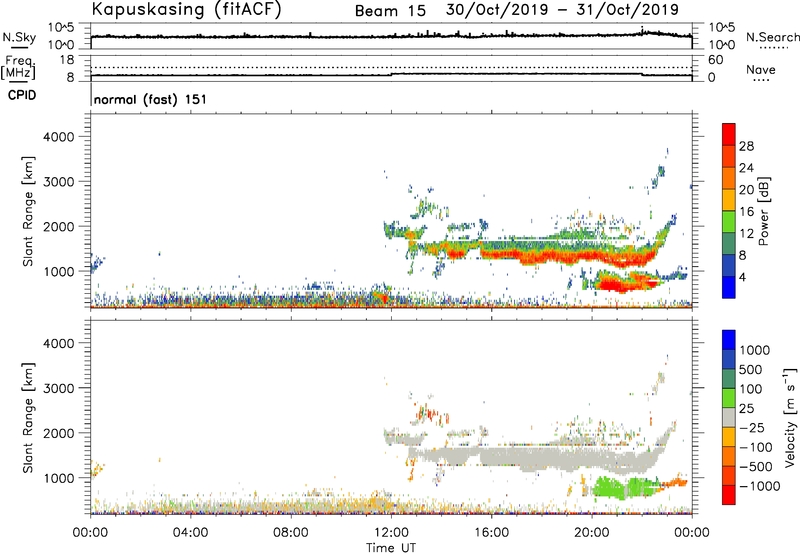Click the '3000' tick on the velocity panel
This screenshot has width=800, height=554.
tap(58, 388)
